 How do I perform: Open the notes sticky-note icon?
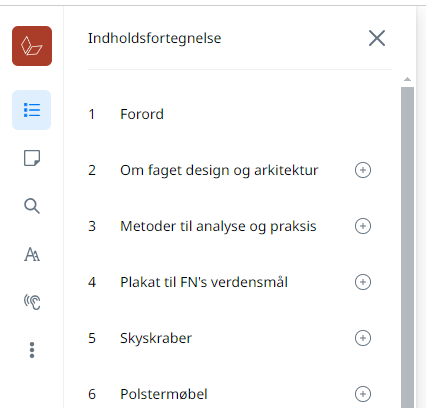coord(32,158)
